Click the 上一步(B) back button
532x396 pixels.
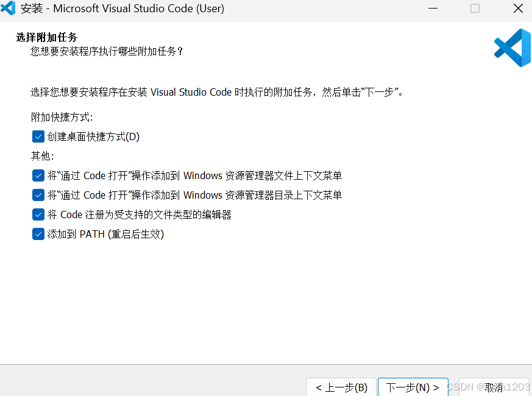[341, 387]
